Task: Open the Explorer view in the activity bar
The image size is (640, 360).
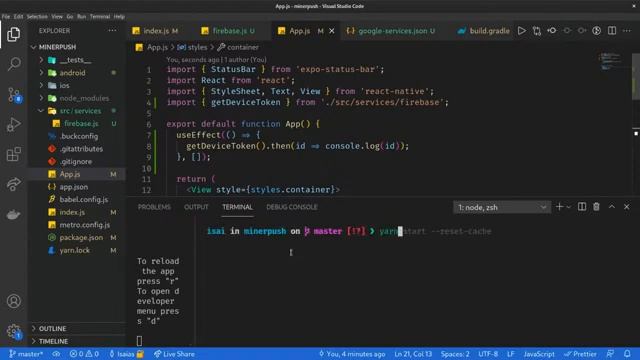Action: [x=13, y=34]
